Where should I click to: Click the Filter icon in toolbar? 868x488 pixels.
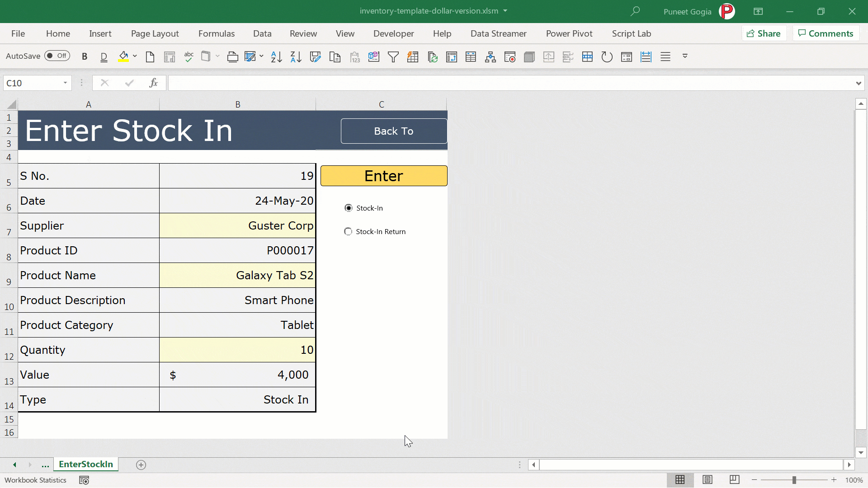(x=393, y=56)
